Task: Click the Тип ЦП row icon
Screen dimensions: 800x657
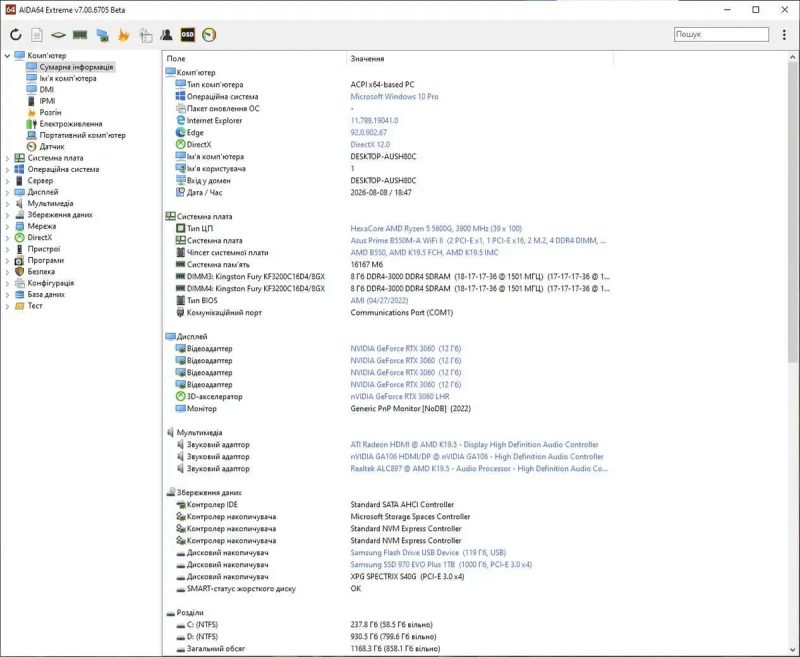Action: point(181,228)
